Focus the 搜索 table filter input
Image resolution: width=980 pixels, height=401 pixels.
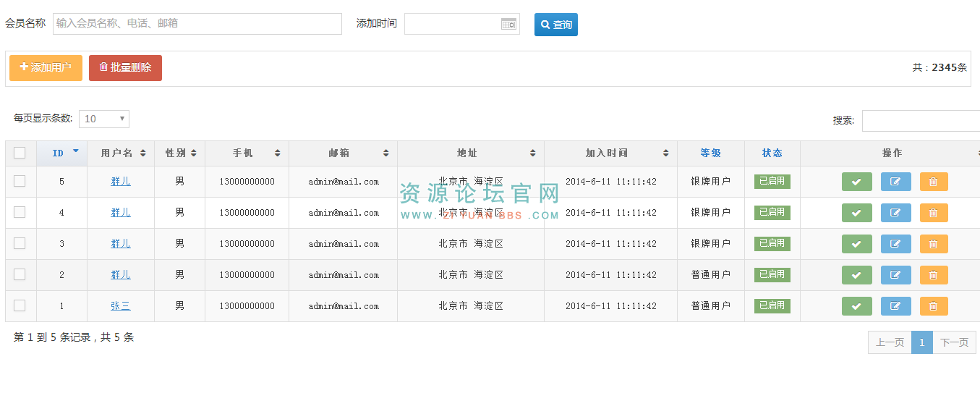click(x=921, y=121)
